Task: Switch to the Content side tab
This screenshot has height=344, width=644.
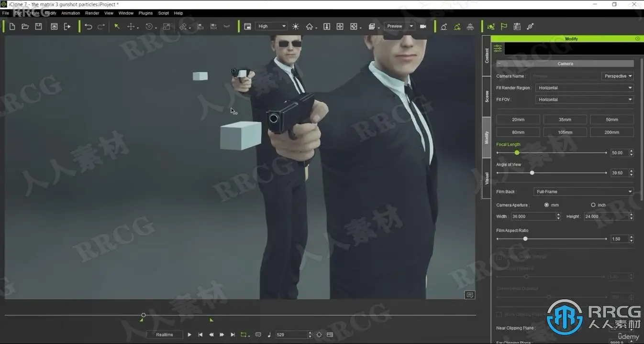Action: pyautogui.click(x=487, y=56)
